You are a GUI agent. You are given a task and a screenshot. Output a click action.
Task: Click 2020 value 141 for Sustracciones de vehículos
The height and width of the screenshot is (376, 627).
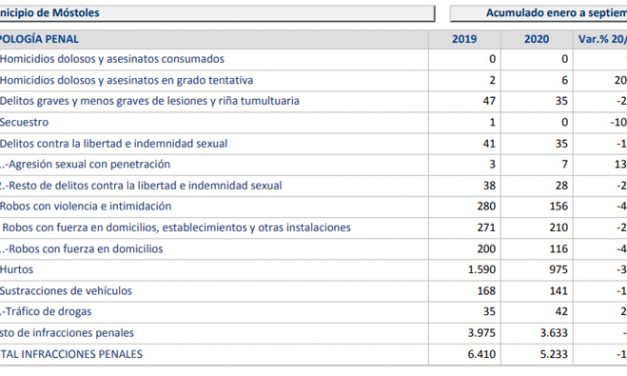(559, 291)
